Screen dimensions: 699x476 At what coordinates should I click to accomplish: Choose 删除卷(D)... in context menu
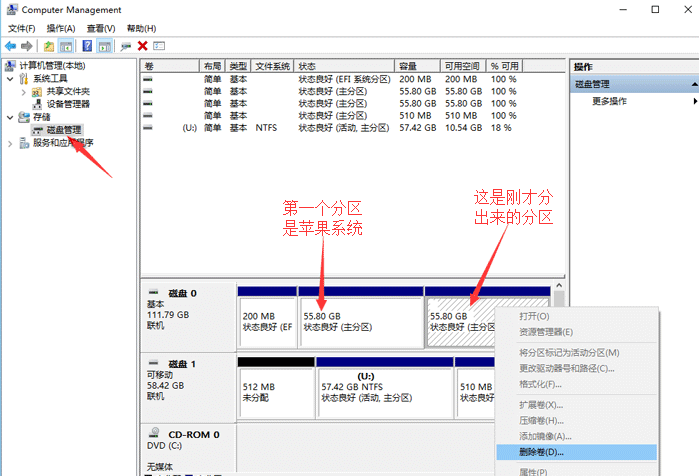[541, 451]
